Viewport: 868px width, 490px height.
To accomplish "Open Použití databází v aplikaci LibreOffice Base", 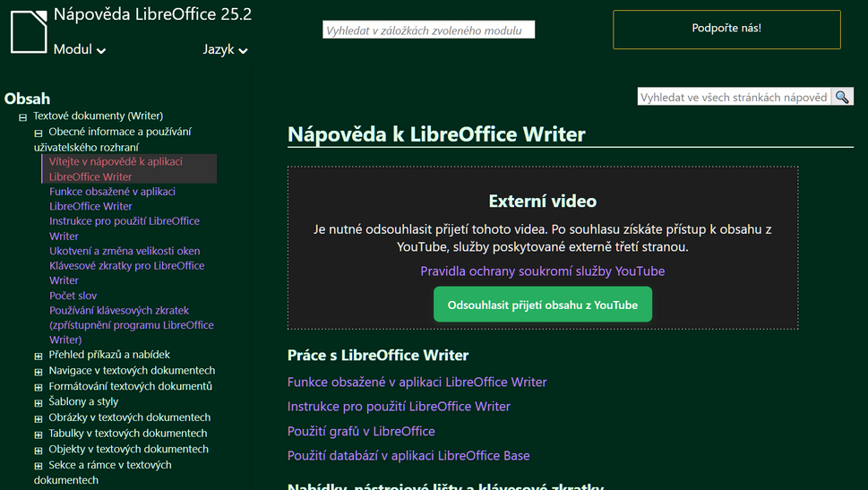I will 408,455.
